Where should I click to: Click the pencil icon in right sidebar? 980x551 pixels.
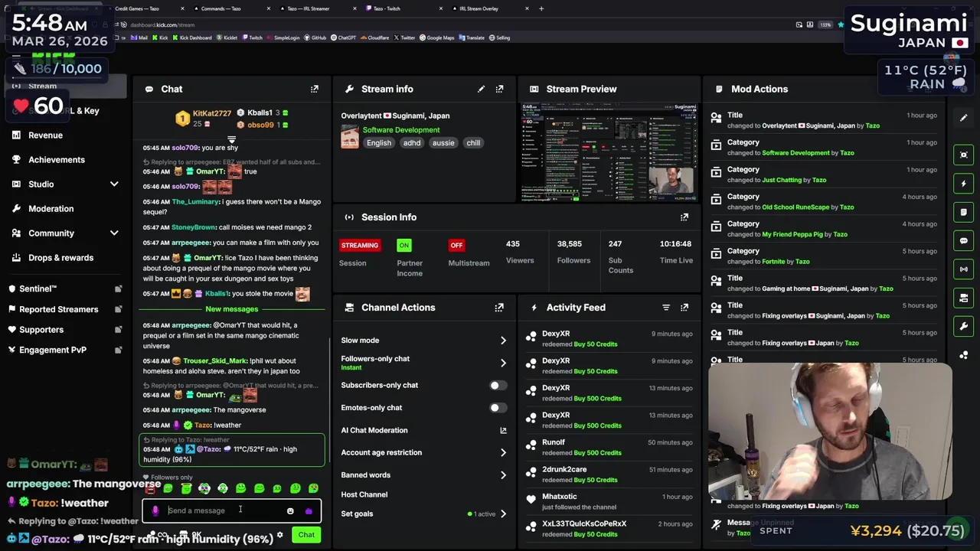pyautogui.click(x=964, y=118)
